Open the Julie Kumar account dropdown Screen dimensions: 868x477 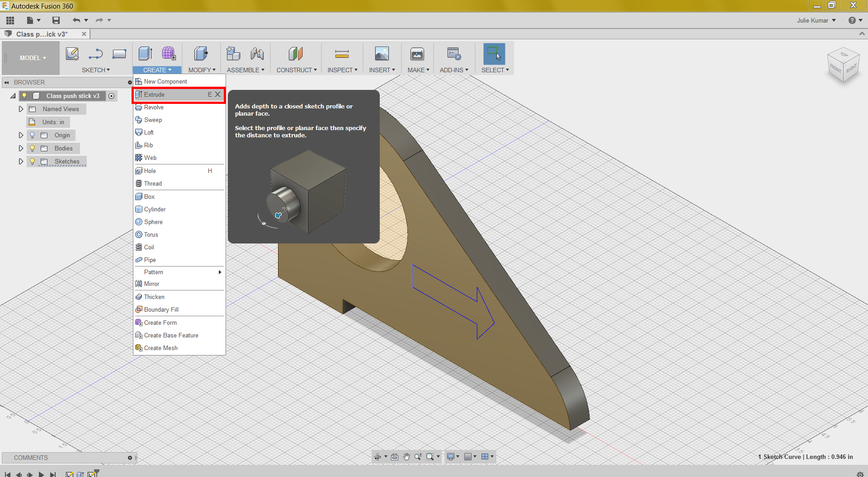tap(816, 20)
